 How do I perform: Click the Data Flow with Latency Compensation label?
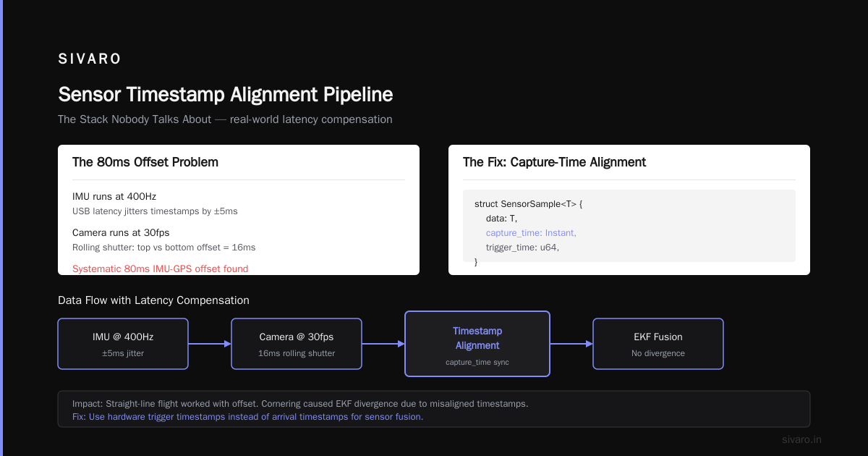click(x=153, y=300)
